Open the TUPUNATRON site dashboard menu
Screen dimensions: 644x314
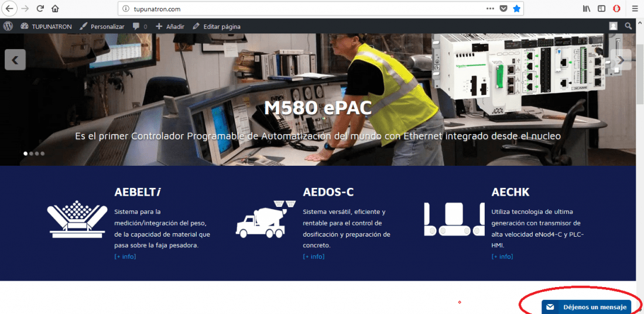pos(46,26)
